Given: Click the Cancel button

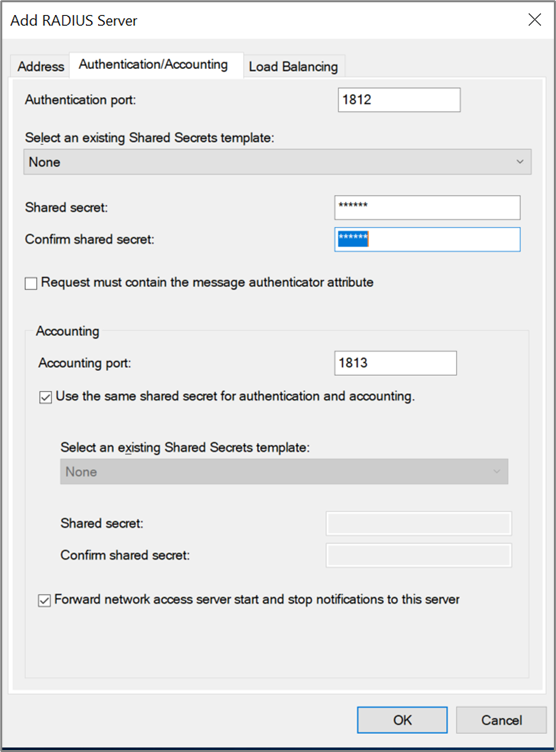Looking at the screenshot, I should (501, 720).
